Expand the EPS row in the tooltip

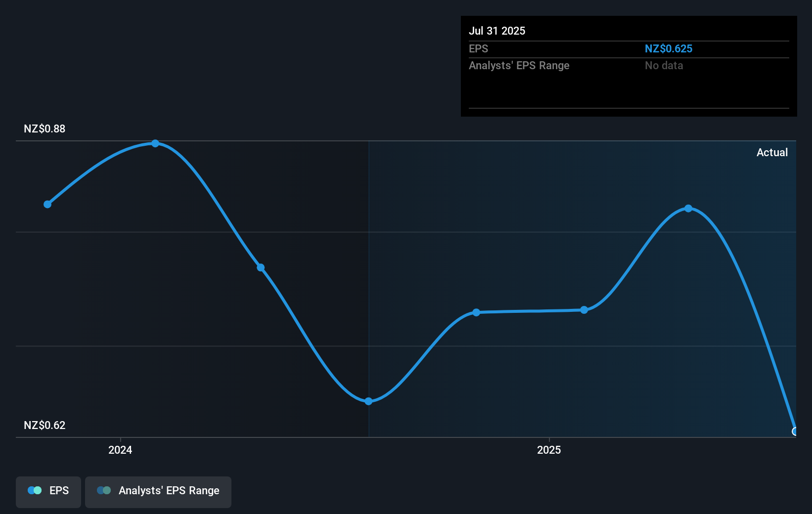pos(478,48)
